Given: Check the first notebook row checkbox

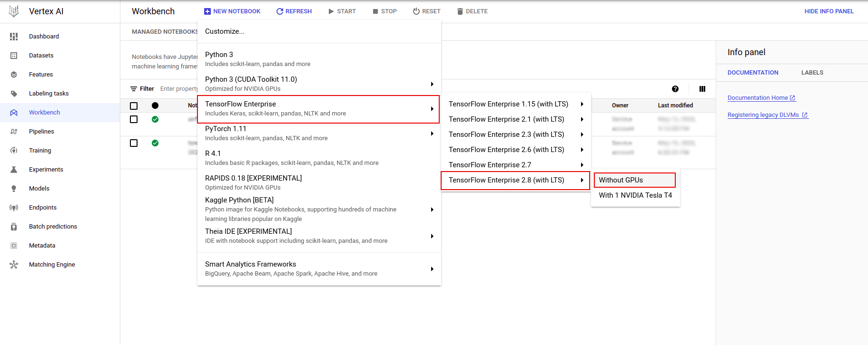Looking at the screenshot, I should [134, 119].
